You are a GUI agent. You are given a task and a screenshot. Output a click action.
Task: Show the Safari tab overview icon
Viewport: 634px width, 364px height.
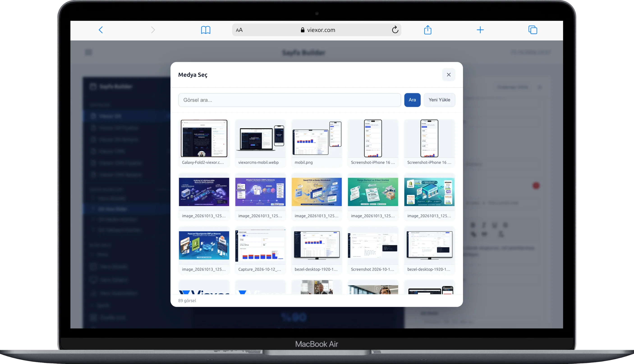tap(533, 30)
